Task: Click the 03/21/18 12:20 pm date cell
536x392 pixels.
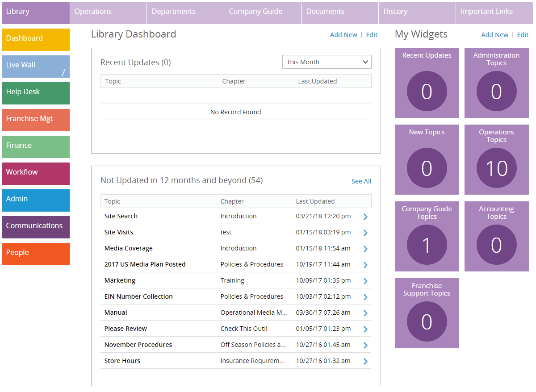Action: click(x=323, y=216)
